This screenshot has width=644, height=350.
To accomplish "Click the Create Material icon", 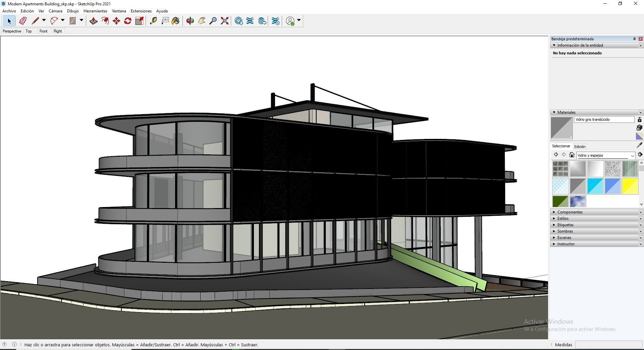I will [x=639, y=128].
